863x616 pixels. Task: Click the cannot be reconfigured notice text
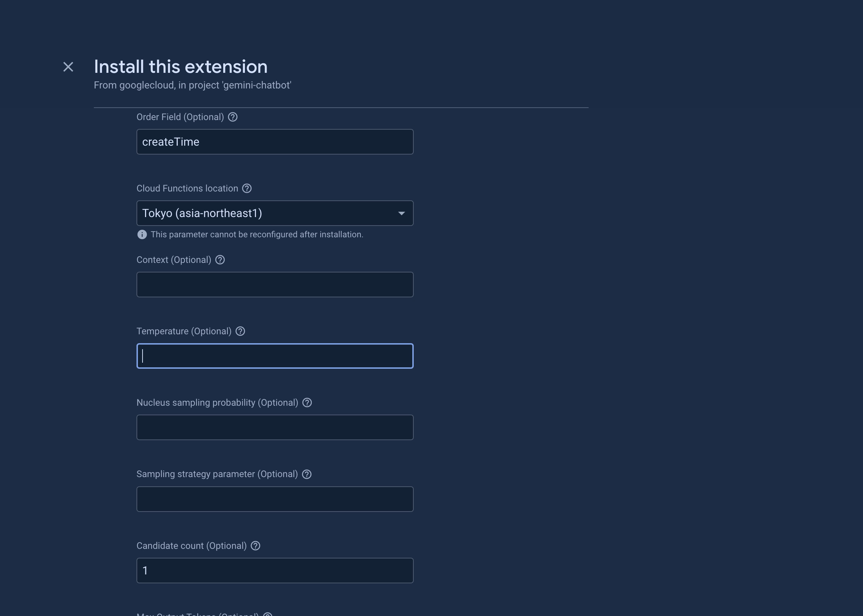click(257, 234)
